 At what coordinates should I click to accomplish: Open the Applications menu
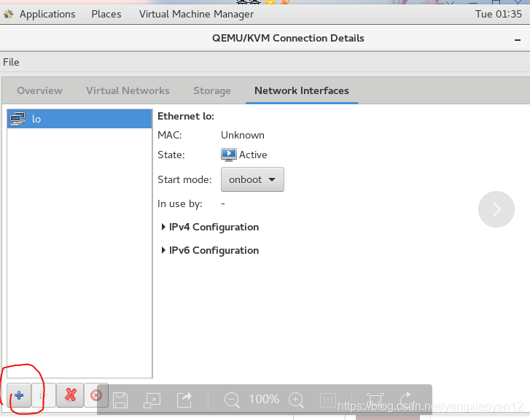[x=47, y=14]
